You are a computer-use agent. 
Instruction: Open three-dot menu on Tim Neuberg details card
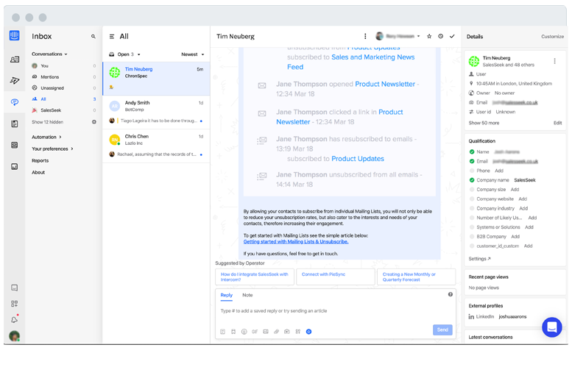click(555, 61)
